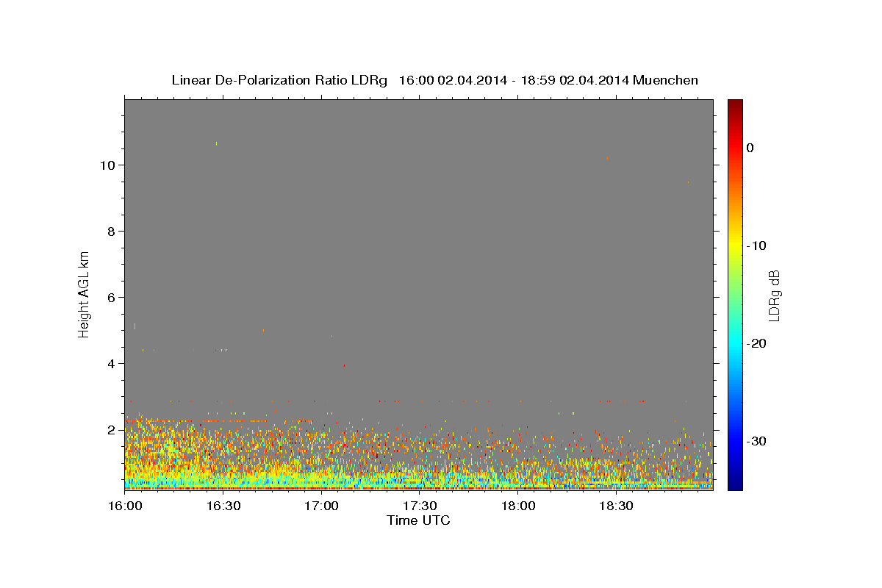Select the 18:30 time axis label

pos(616,506)
